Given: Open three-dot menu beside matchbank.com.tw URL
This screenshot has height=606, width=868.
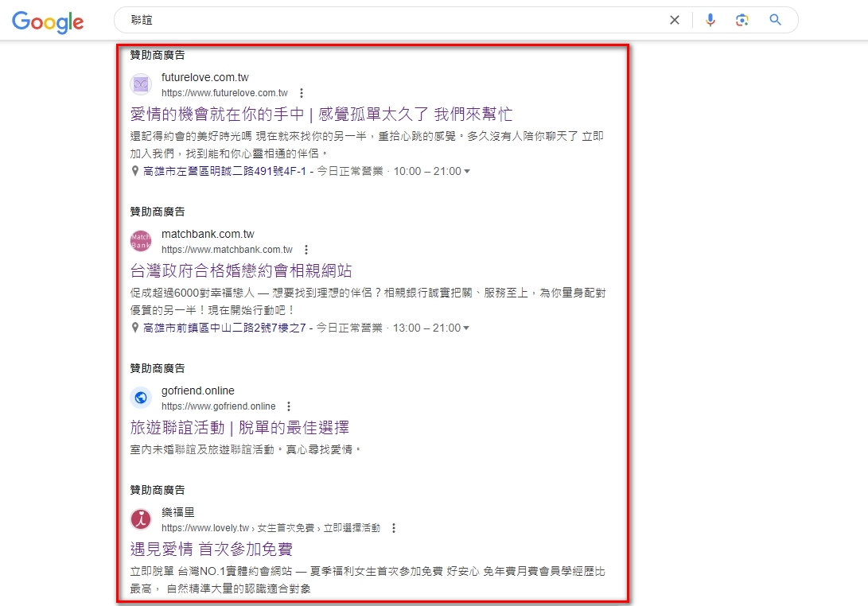Looking at the screenshot, I should 306,250.
